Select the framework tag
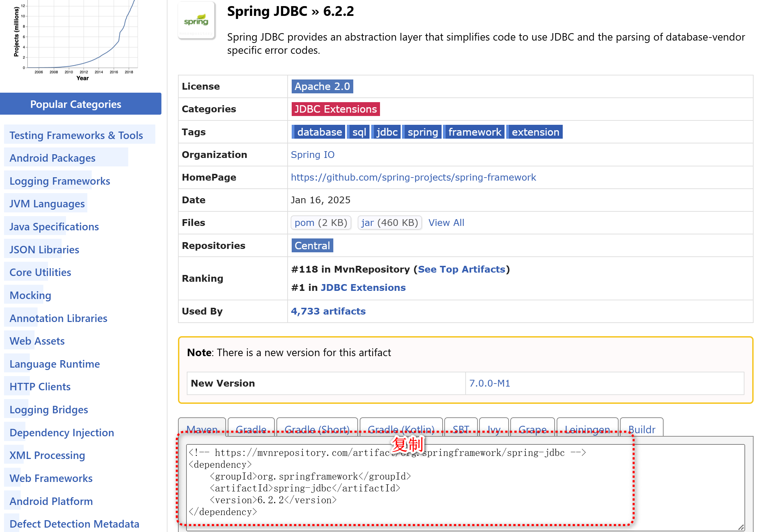The width and height of the screenshot is (759, 532). click(x=474, y=132)
